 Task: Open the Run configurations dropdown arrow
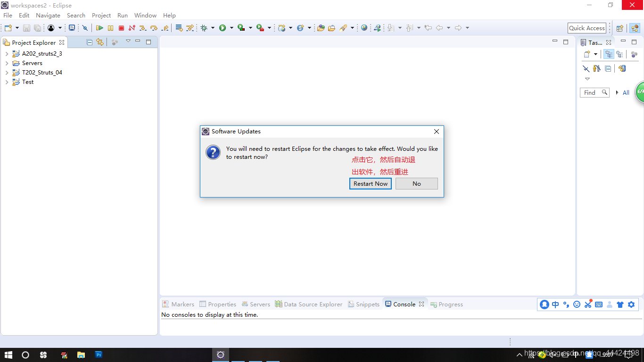[x=231, y=28]
